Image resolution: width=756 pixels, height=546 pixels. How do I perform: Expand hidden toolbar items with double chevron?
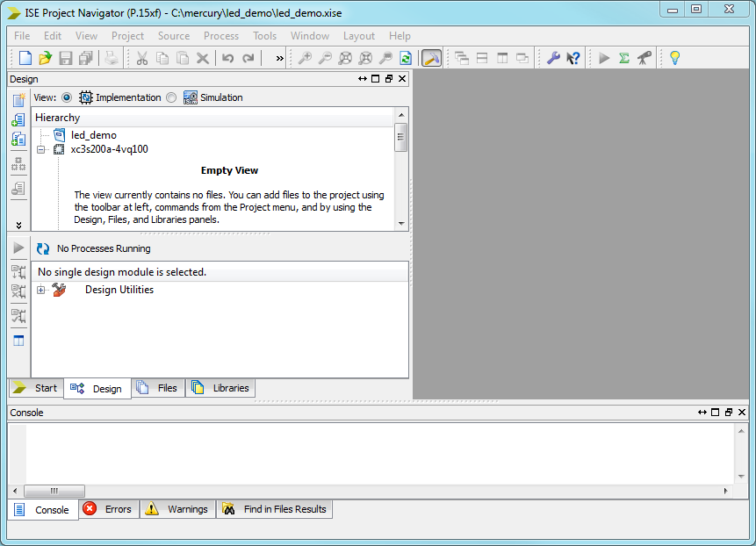(279, 58)
